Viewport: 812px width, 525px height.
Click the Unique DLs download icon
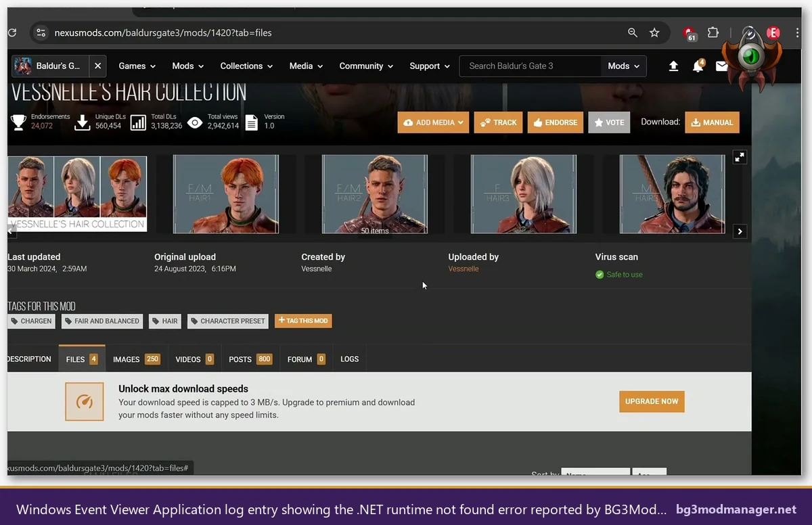pyautogui.click(x=83, y=122)
